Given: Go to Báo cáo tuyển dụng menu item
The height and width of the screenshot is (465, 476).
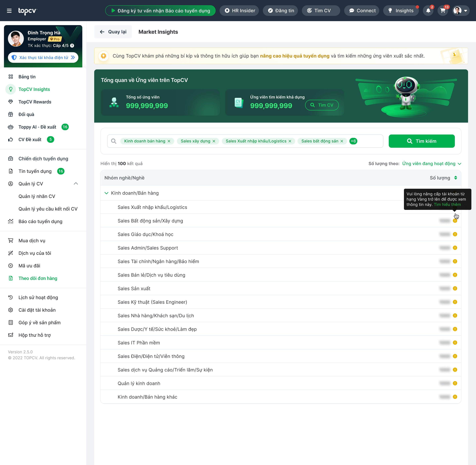Looking at the screenshot, I should tap(40, 221).
